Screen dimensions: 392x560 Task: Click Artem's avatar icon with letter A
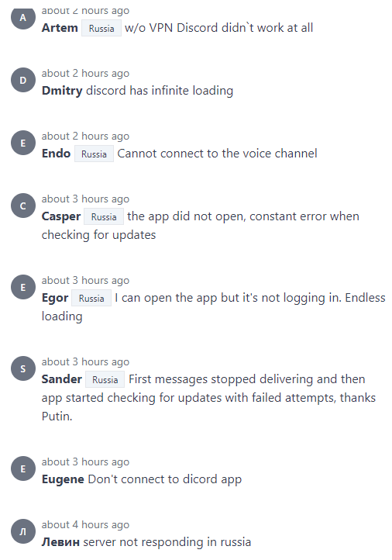pos(23,18)
